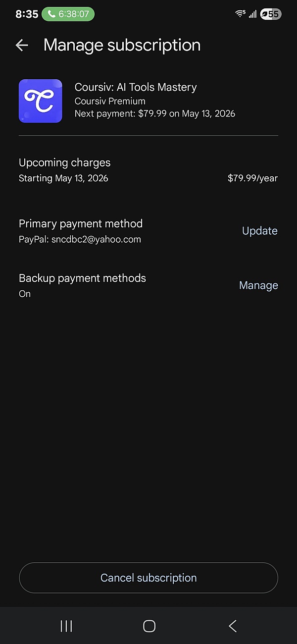The width and height of the screenshot is (297, 644).
Task: Tap the battery level indicator
Action: [271, 14]
